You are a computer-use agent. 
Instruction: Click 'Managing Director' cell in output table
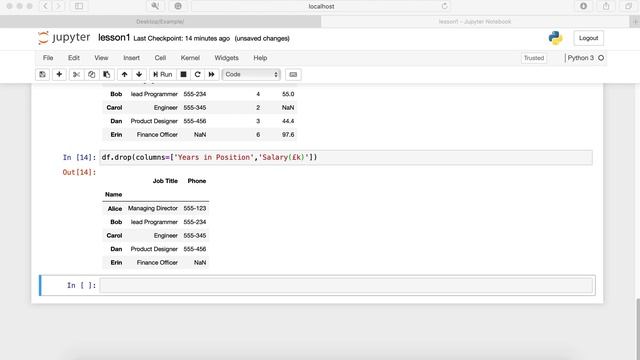153,209
